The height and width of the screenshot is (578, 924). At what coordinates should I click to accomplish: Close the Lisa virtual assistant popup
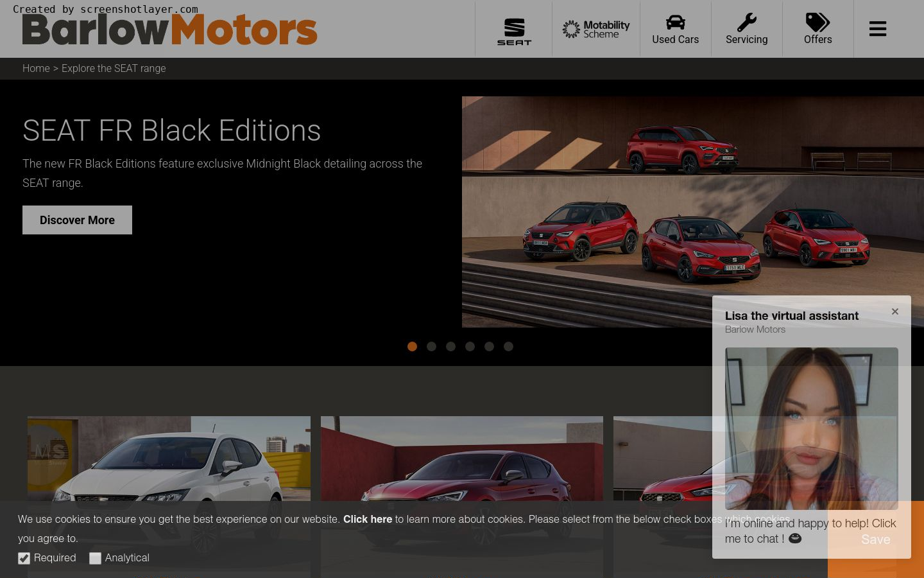895,311
